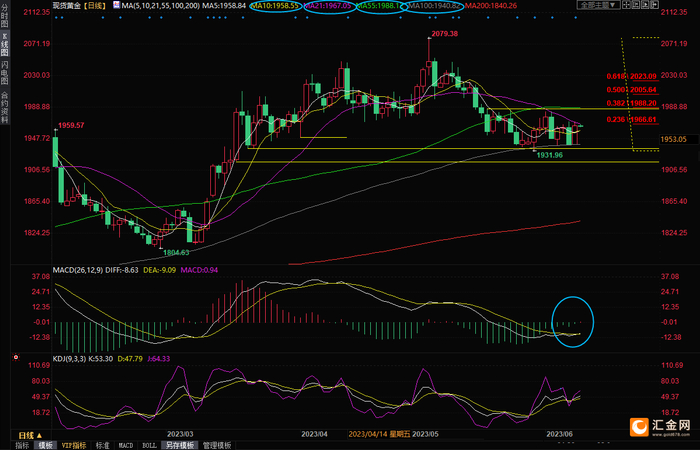The width and height of the screenshot is (700, 450).
Task: Click the right-arrow export icon at top right
Action: [654, 4]
